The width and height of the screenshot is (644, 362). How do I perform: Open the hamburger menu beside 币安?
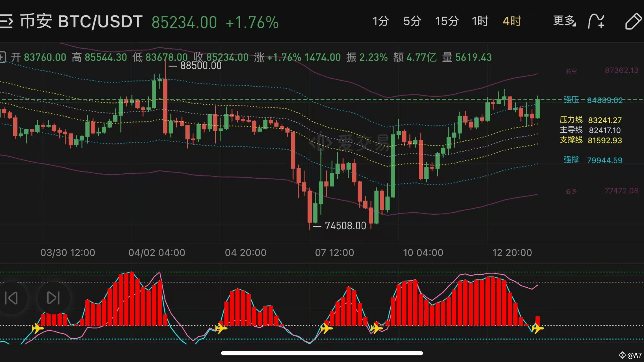[6, 21]
